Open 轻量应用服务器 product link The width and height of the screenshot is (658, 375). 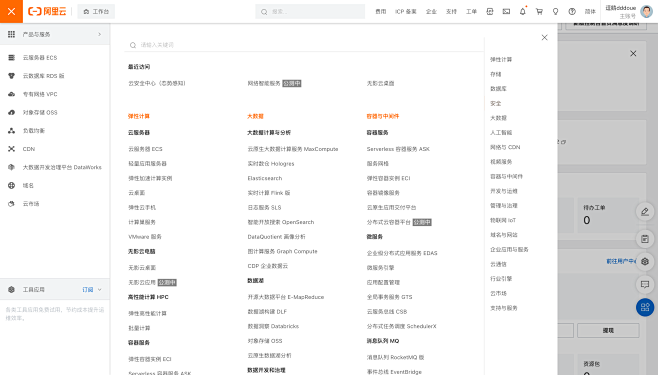[x=147, y=164]
